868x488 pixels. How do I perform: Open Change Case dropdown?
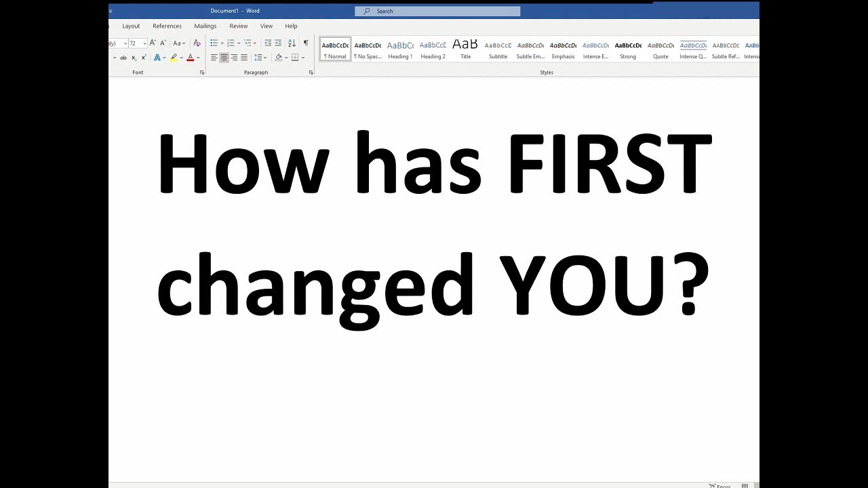tap(179, 43)
